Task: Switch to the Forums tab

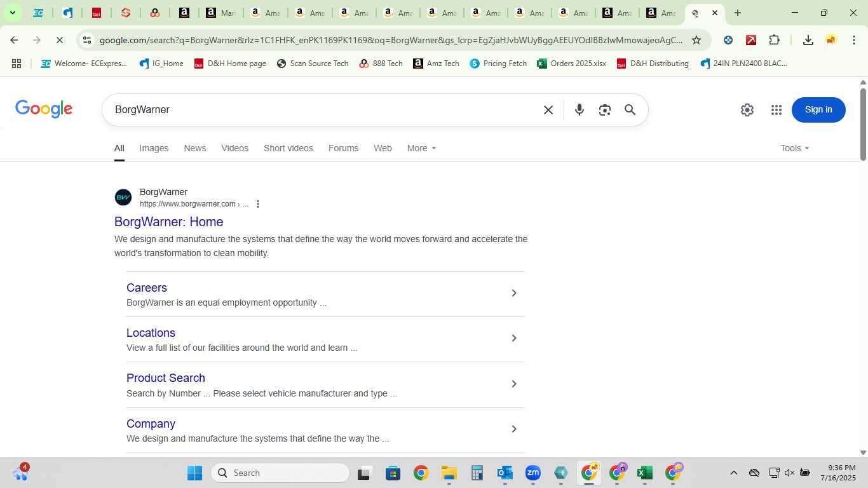Action: click(x=343, y=148)
